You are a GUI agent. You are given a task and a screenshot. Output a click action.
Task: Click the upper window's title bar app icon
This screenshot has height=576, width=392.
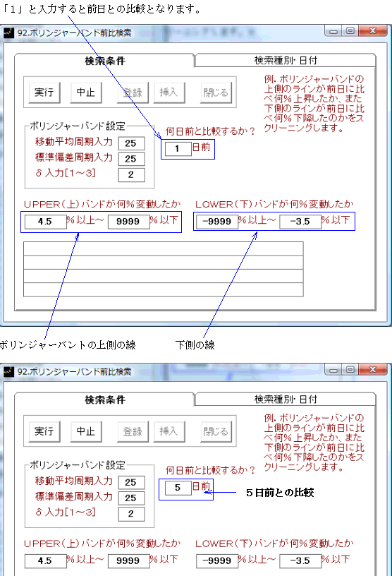click(8, 32)
